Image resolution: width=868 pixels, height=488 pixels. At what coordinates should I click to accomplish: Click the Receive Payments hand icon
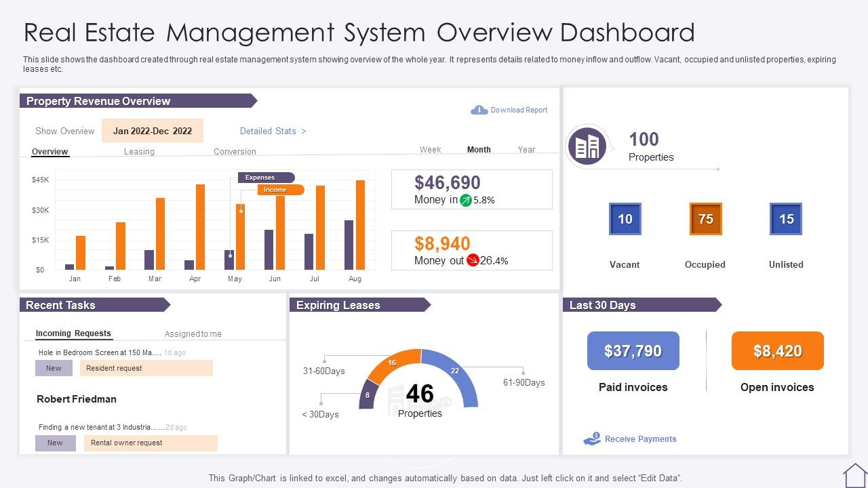[592, 439]
